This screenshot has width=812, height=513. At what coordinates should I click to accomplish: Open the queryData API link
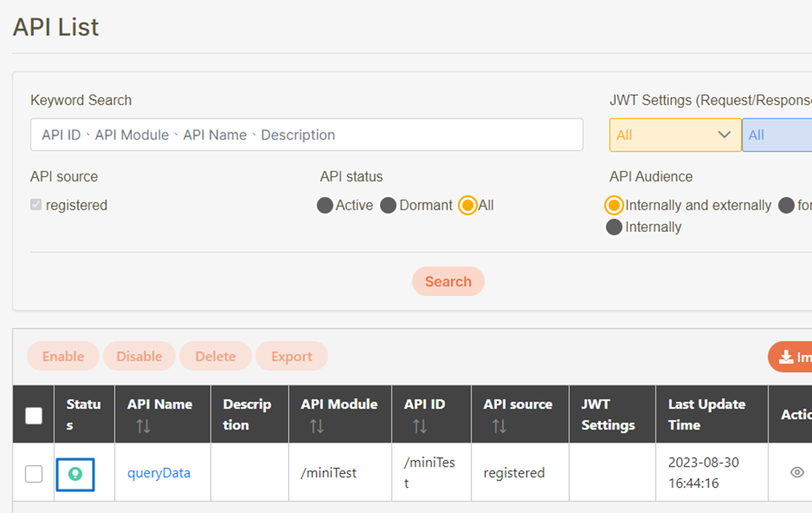point(159,473)
